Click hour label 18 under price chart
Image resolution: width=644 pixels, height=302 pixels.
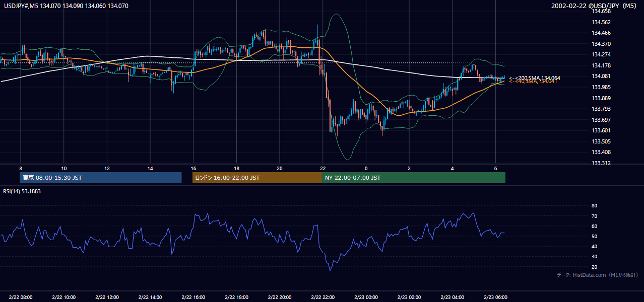[236, 168]
